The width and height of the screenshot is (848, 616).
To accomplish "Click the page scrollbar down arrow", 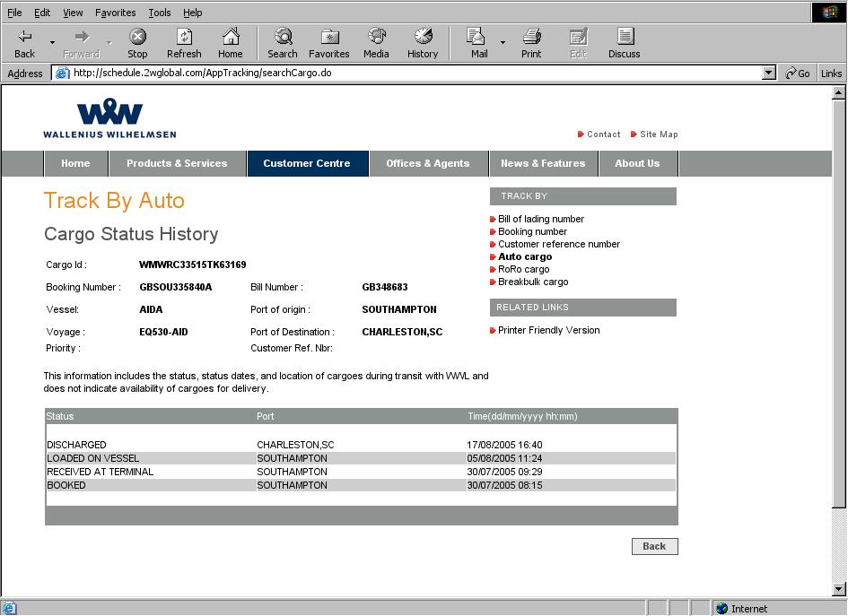I will click(x=839, y=589).
